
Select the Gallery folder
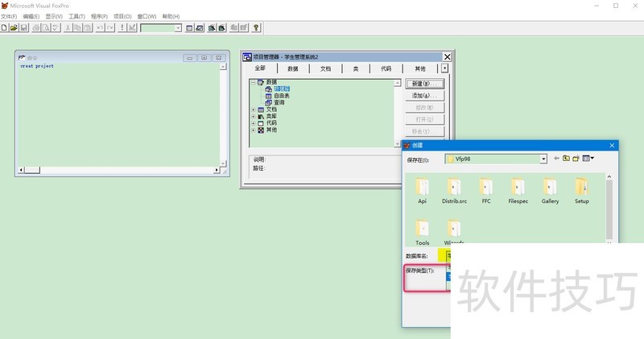(x=550, y=191)
